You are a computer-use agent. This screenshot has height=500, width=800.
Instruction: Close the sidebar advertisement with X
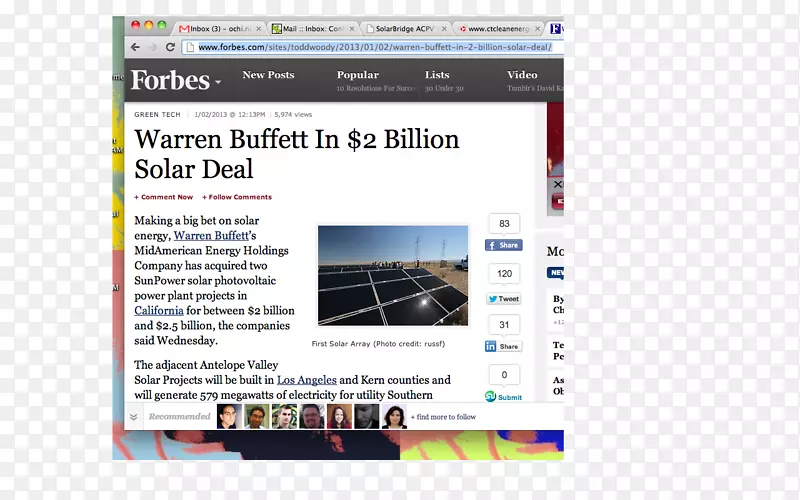coord(558,184)
